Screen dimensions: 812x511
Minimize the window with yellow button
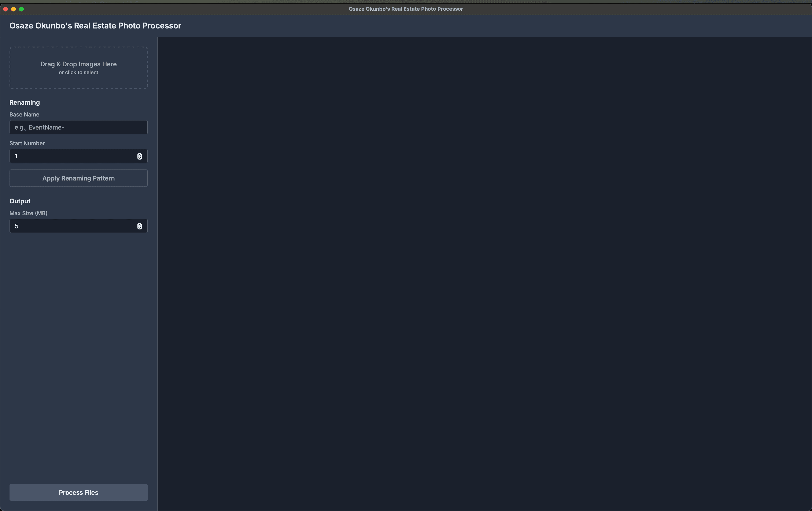[x=14, y=9]
